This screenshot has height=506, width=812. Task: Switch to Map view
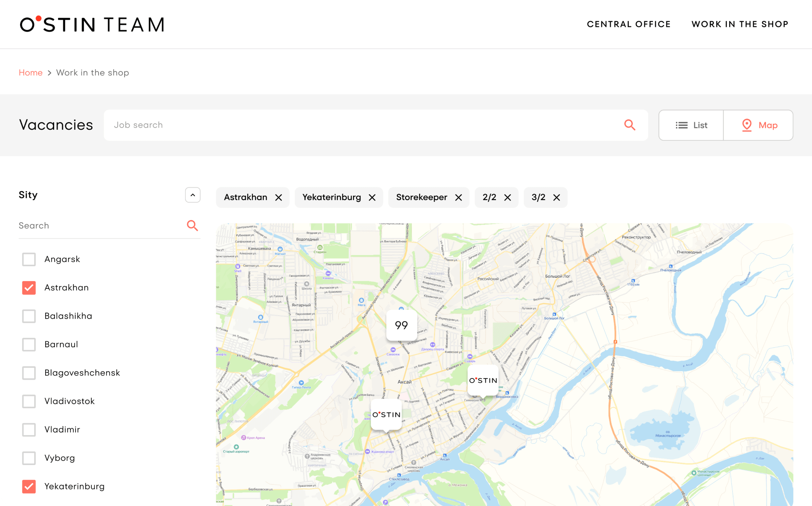coord(758,125)
